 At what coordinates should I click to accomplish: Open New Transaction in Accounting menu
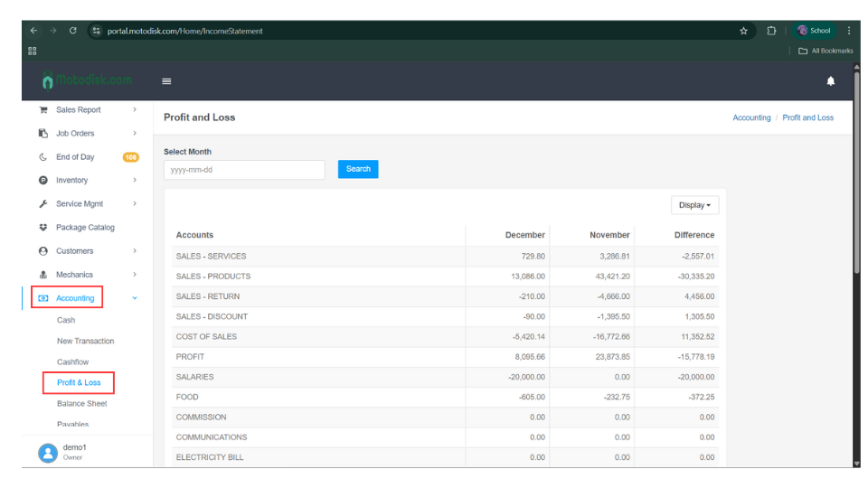pyautogui.click(x=85, y=342)
